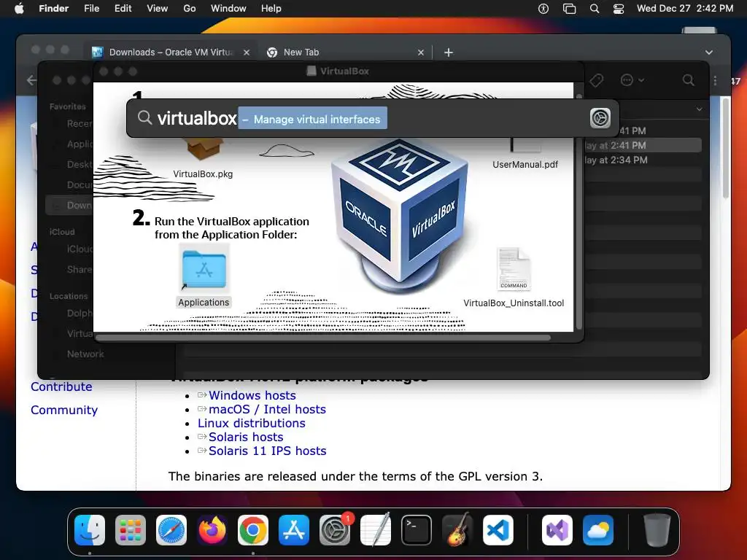Open the Linux distributions link
Screen dimensions: 747x560
(x=252, y=423)
